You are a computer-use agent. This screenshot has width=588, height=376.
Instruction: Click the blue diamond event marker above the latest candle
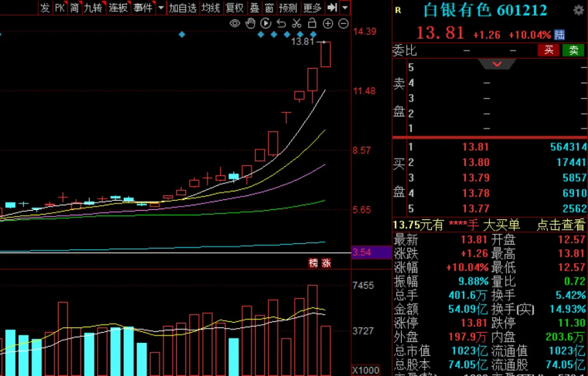pos(314,34)
